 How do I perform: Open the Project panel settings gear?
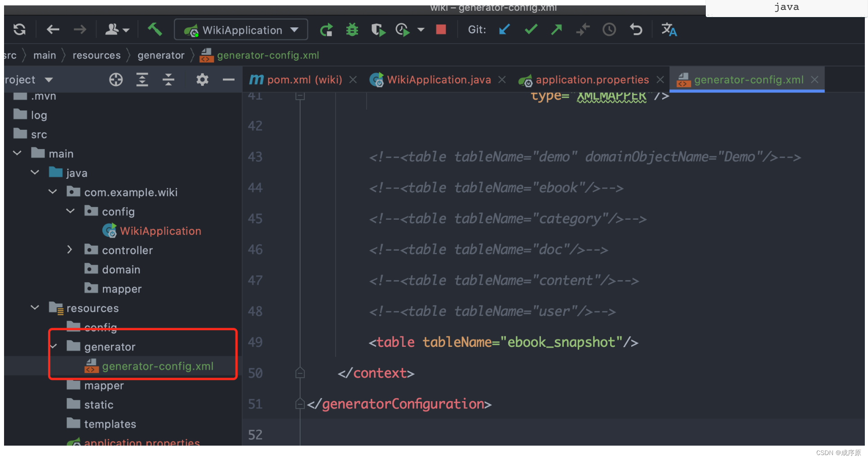pos(202,80)
